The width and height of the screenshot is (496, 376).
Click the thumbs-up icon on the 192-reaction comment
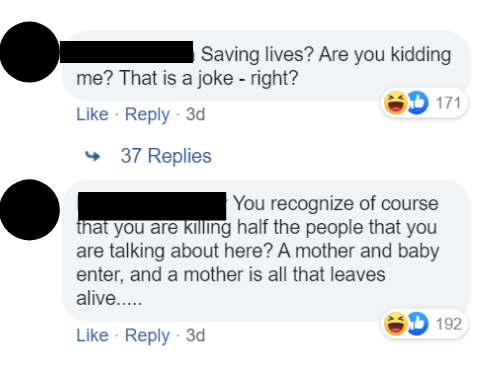(418, 323)
